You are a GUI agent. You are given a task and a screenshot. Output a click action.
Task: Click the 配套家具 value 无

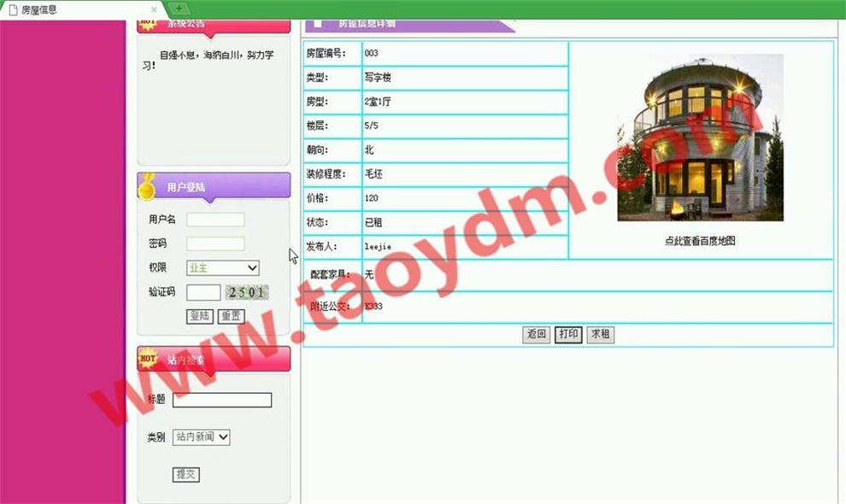coord(369,275)
